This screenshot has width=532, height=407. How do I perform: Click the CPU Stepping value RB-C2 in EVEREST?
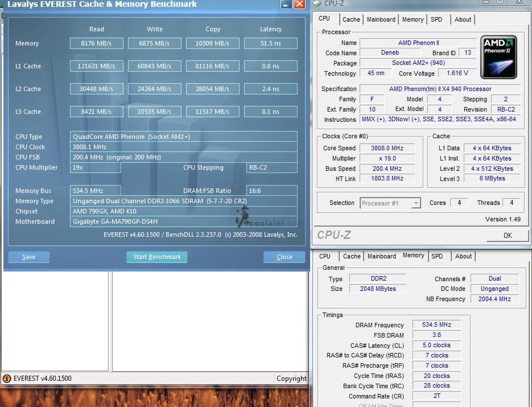pyautogui.click(x=272, y=168)
